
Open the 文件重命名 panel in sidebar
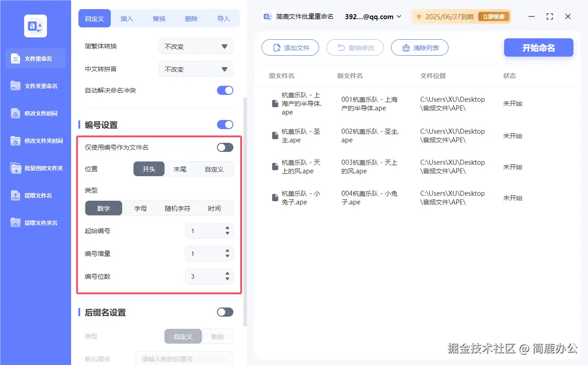(35, 58)
